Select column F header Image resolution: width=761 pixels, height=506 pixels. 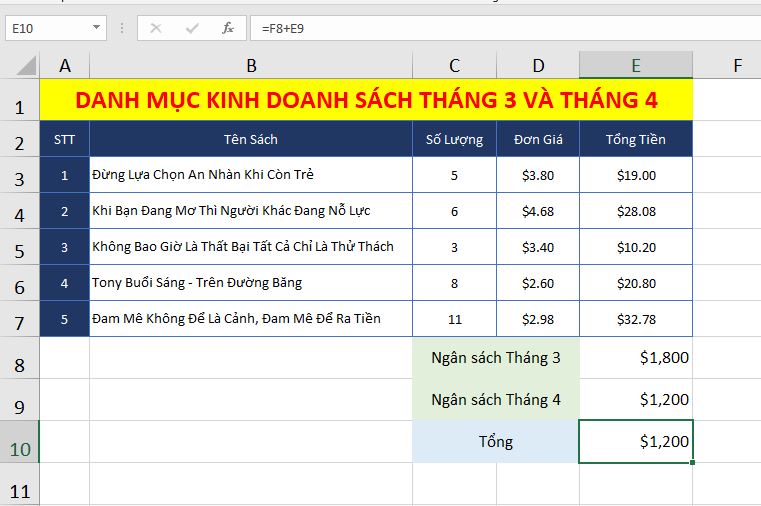(727, 65)
